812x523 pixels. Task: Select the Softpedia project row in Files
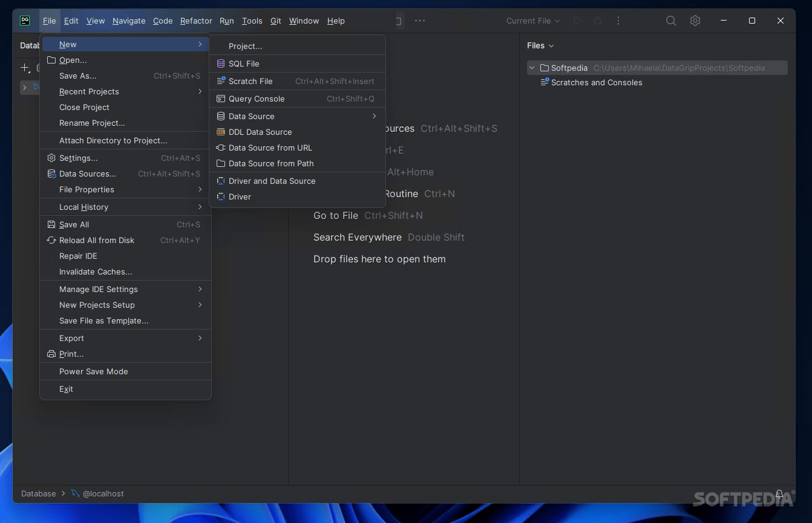pyautogui.click(x=657, y=68)
